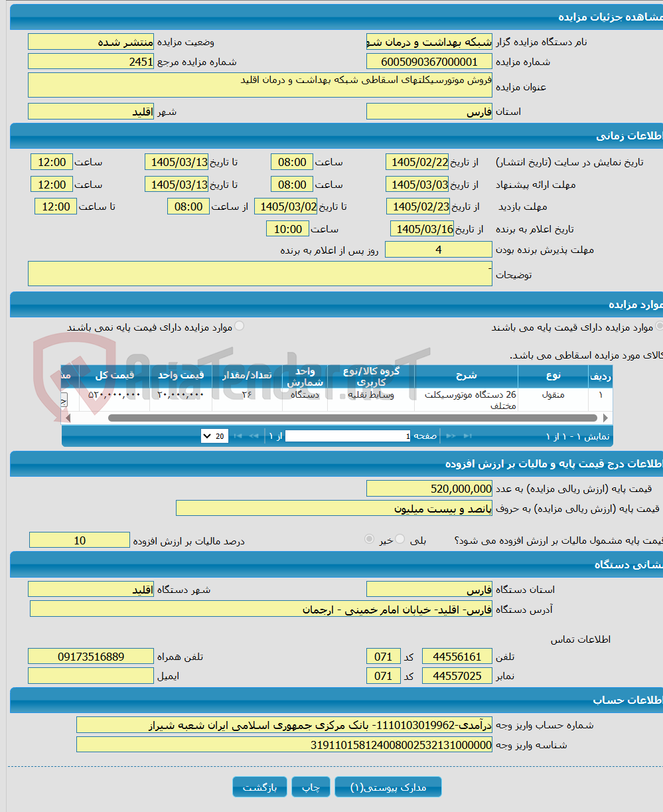Click the winner announcement date 1405/03/16
This screenshot has height=812, width=663.
(422, 229)
